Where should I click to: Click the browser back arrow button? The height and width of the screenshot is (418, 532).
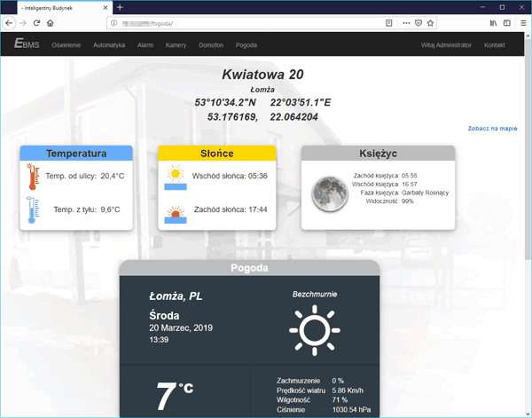pyautogui.click(x=10, y=23)
